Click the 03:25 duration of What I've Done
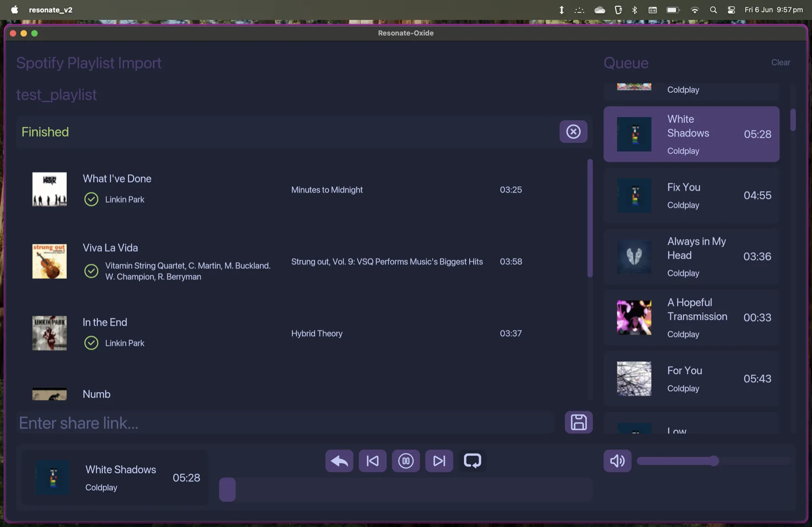This screenshot has width=812, height=527. (511, 190)
